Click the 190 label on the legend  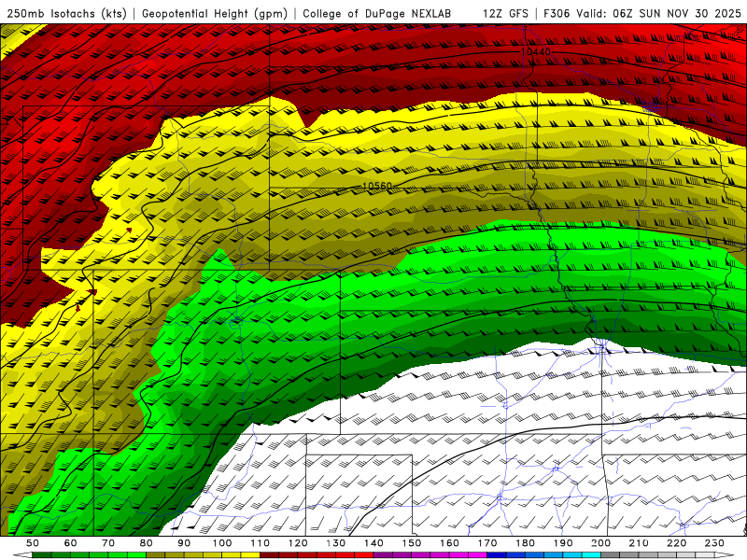coord(563,543)
